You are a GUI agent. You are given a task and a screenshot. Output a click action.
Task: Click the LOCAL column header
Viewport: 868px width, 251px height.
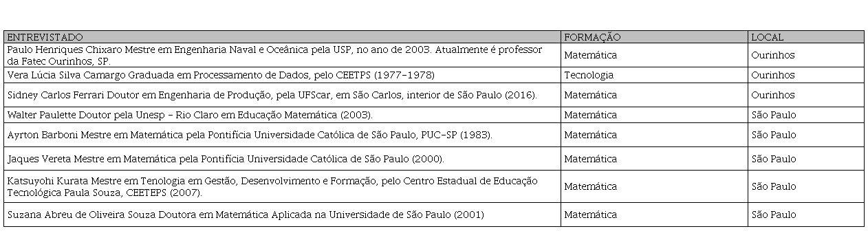805,37
